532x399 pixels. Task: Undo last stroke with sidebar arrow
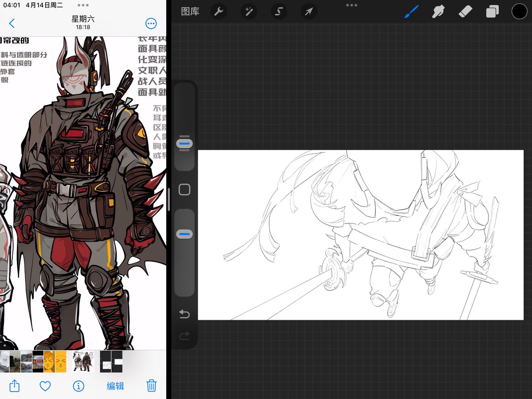point(184,314)
